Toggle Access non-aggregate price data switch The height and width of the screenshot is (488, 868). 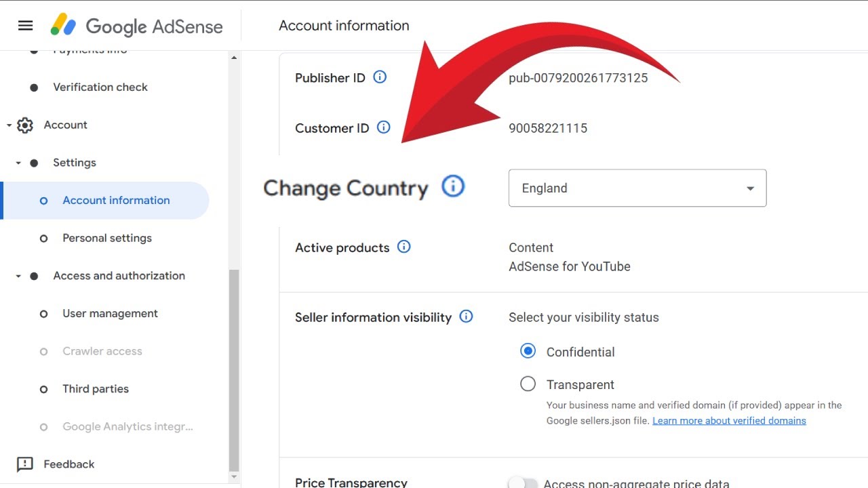tap(524, 483)
